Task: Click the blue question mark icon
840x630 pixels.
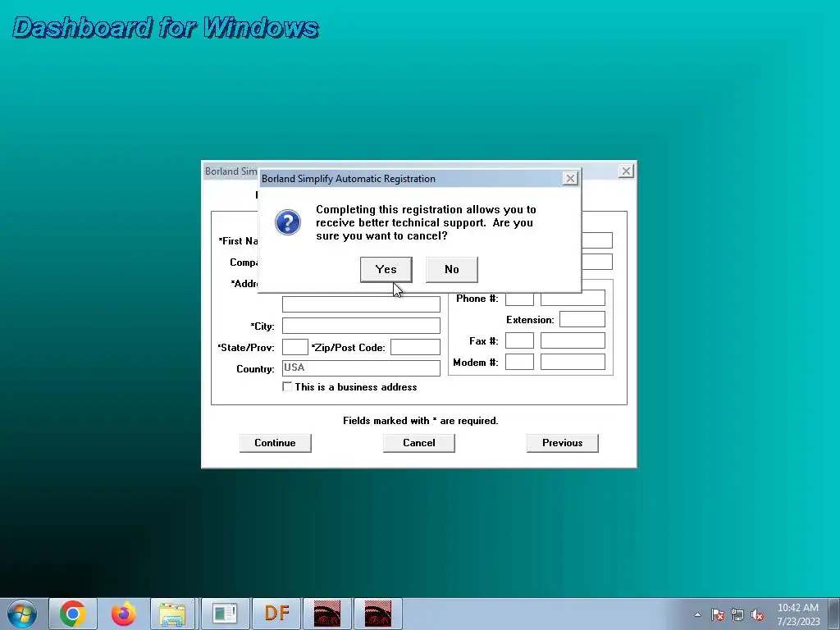Action: coord(288,222)
